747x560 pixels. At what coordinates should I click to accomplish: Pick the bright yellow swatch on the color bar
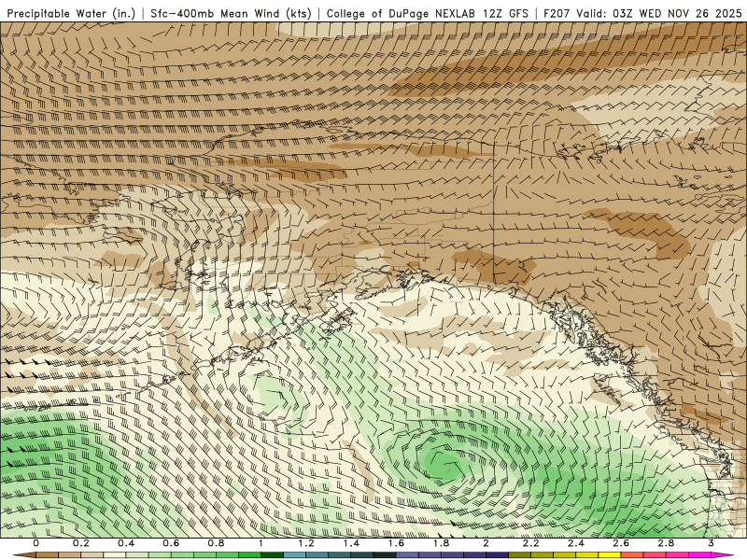coord(610,554)
